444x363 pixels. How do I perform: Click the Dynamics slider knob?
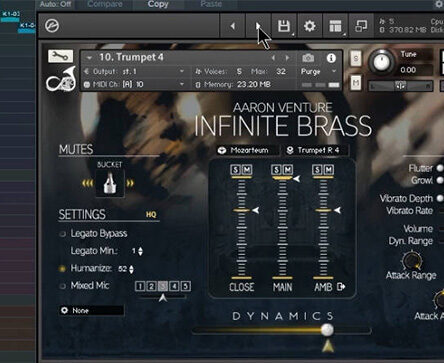point(327,330)
